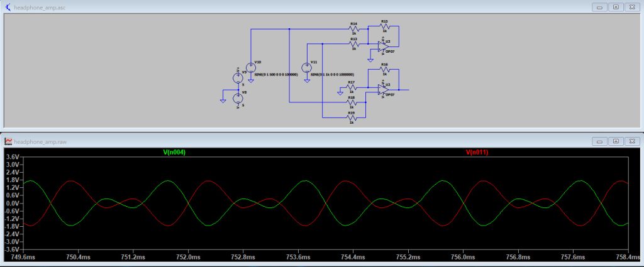This screenshot has height=267, width=644.
Task: Open the schematic window's system menu icon
Action: pyautogui.click(x=8, y=6)
